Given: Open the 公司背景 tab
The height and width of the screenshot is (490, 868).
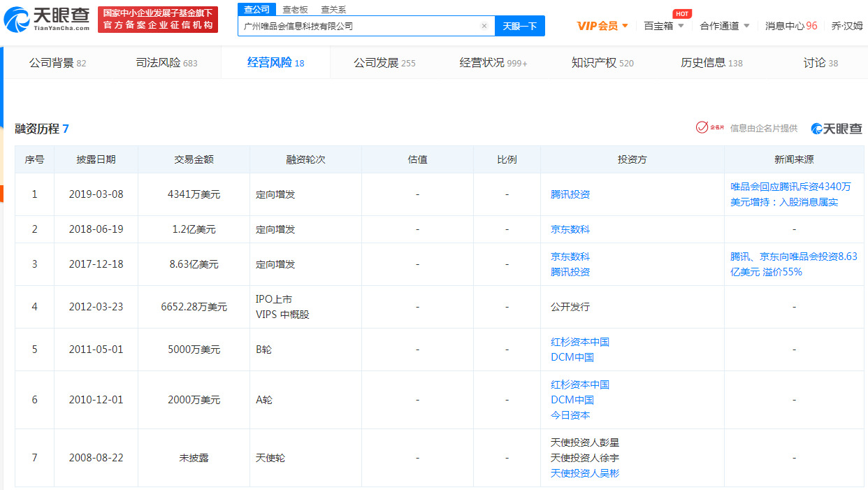Looking at the screenshot, I should click(57, 63).
